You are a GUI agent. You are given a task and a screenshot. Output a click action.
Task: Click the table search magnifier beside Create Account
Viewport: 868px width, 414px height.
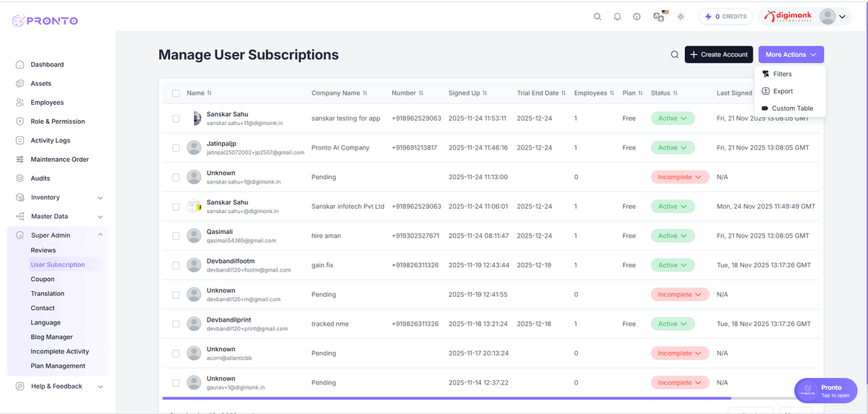(674, 55)
